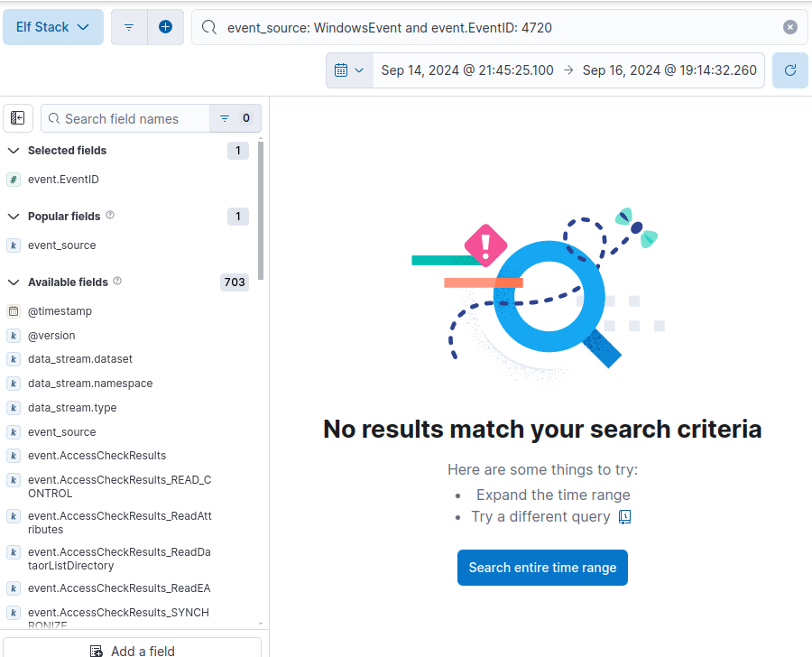Open the filter by field type toggle
This screenshot has width=812, height=657.
235,118
